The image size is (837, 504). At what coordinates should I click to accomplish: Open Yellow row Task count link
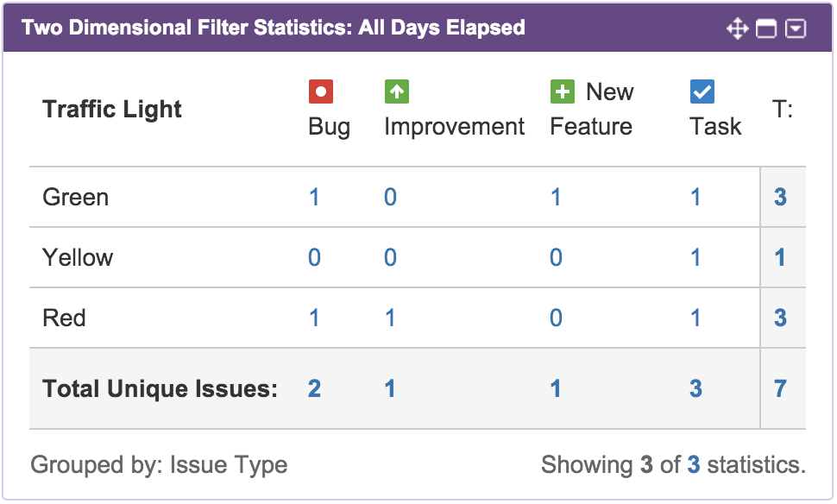tap(695, 258)
